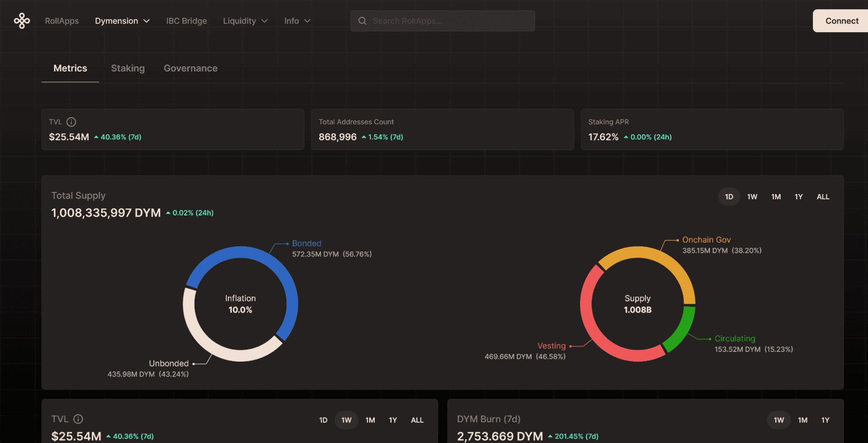The height and width of the screenshot is (443, 868).
Task: Click the search magnifier icon
Action: tap(362, 21)
